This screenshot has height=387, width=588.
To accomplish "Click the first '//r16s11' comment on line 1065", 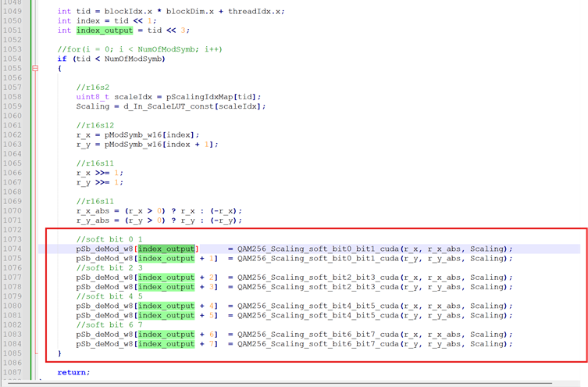I will pyautogui.click(x=94, y=163).
